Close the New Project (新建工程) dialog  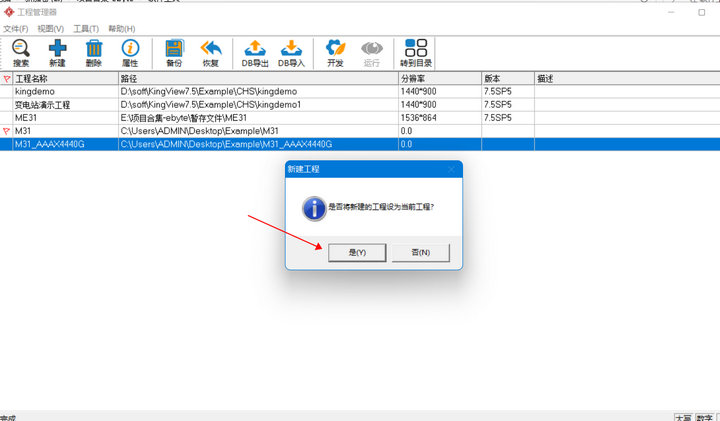point(451,170)
